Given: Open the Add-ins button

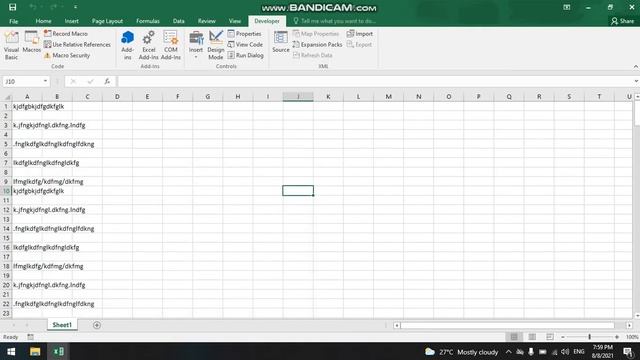Looking at the screenshot, I should (x=127, y=45).
